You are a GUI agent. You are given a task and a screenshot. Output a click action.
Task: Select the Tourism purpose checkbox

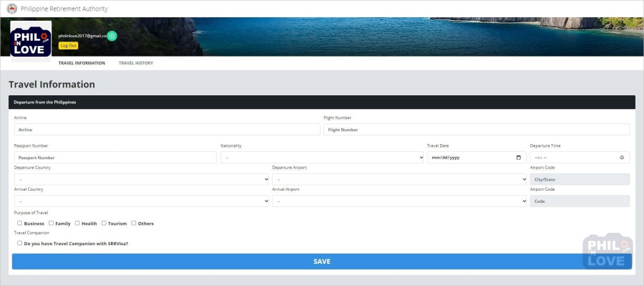[104, 223]
